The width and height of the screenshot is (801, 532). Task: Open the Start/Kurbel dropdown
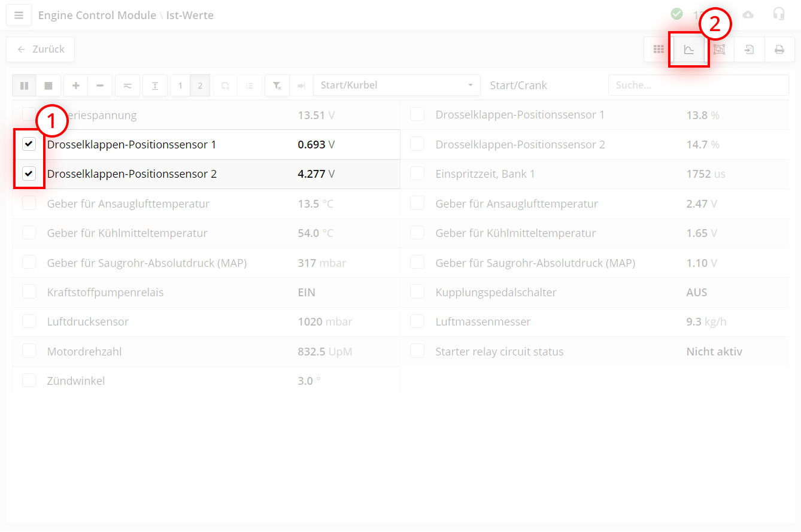click(396, 85)
